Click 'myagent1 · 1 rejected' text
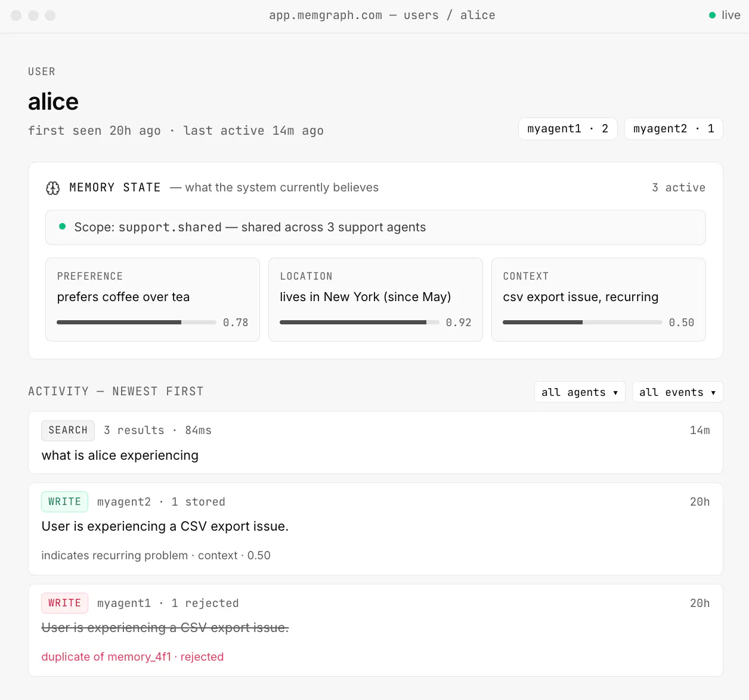Image resolution: width=749 pixels, height=700 pixels. [168, 603]
